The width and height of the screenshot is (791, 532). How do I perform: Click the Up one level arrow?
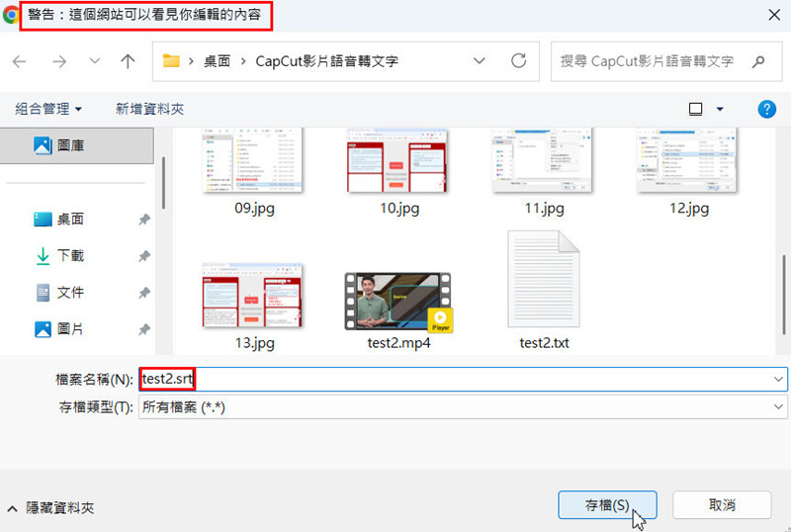tap(127, 61)
